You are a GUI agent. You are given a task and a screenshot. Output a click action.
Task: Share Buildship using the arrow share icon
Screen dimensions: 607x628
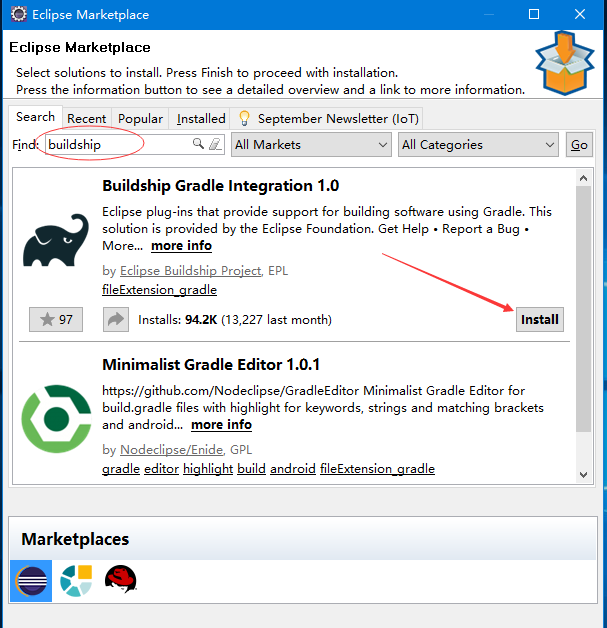coord(116,320)
